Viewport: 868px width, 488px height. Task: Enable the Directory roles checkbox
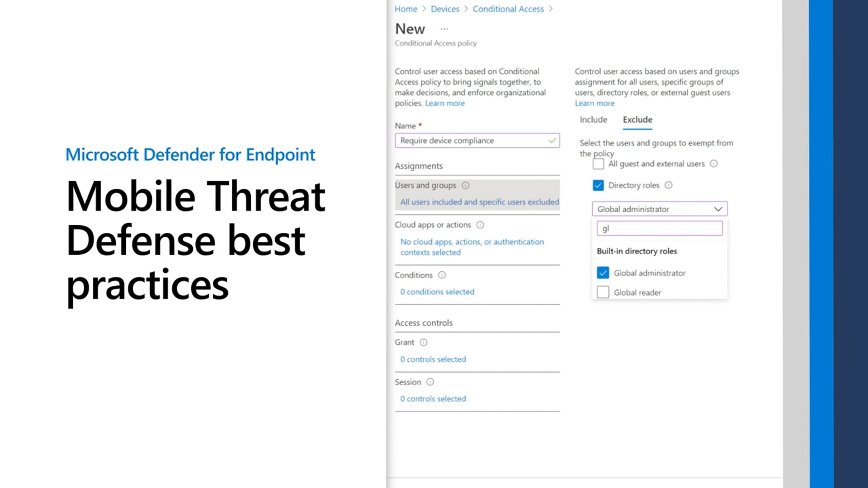tap(598, 185)
